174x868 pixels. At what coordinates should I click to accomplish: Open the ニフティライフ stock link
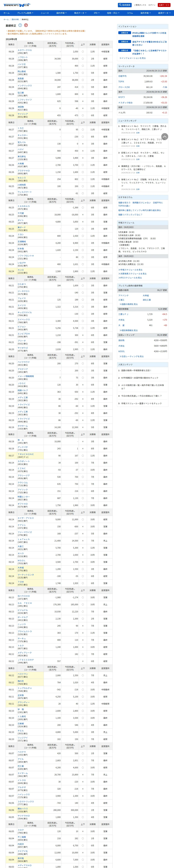[25, 100]
